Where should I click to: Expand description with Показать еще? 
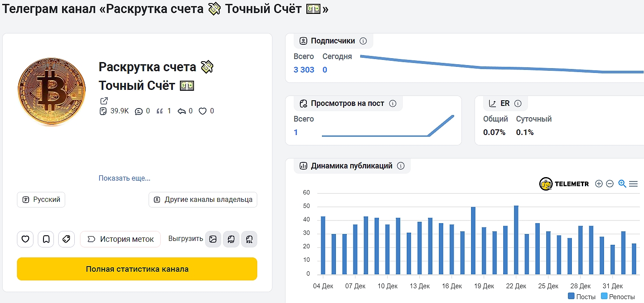tap(124, 178)
